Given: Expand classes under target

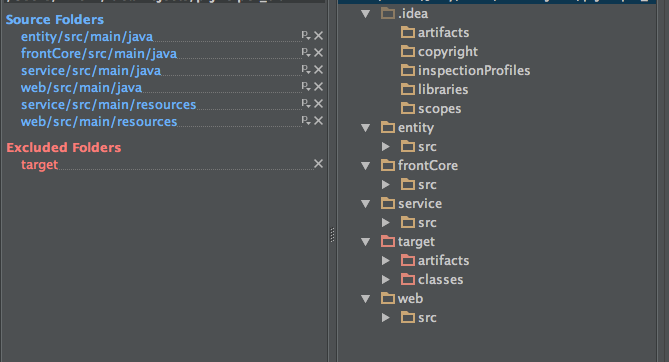Looking at the screenshot, I should [386, 280].
